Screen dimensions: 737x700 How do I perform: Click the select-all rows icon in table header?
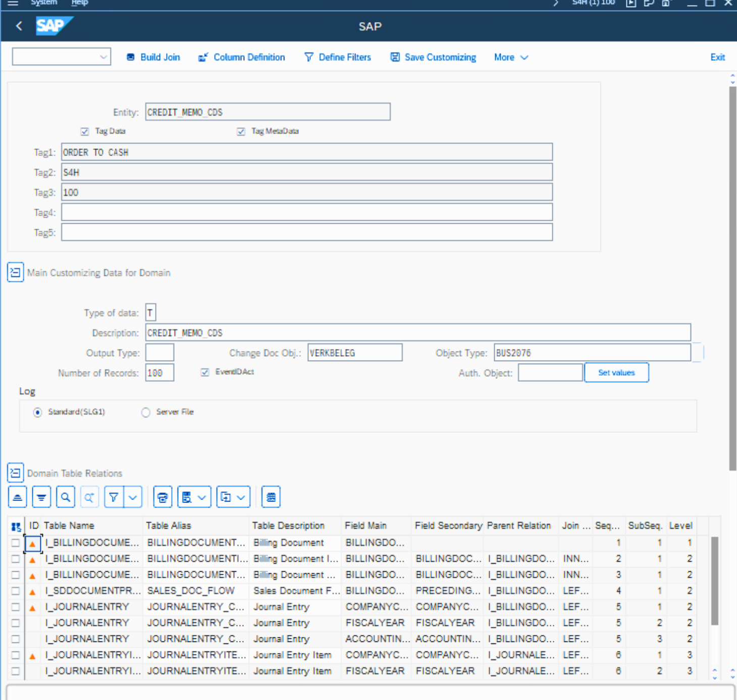pos(16,527)
